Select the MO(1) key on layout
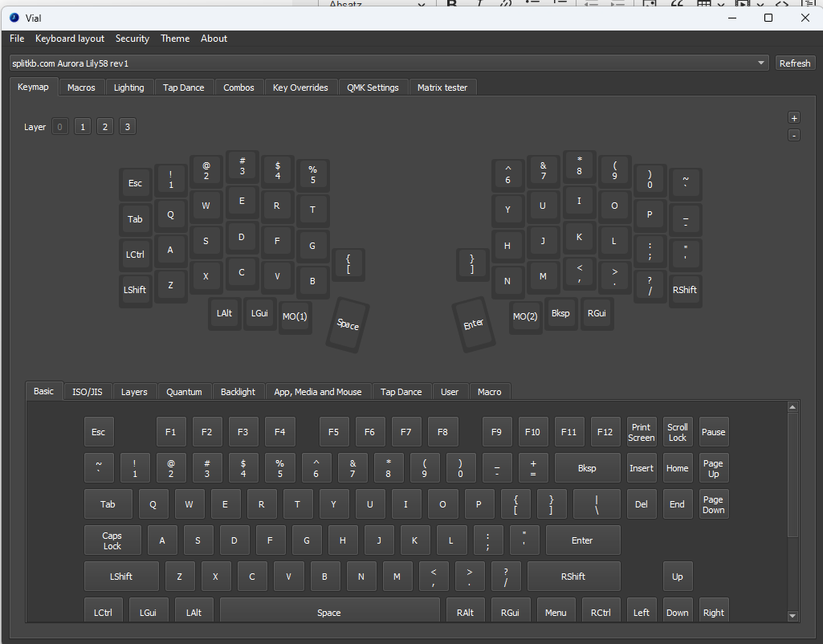 295,316
